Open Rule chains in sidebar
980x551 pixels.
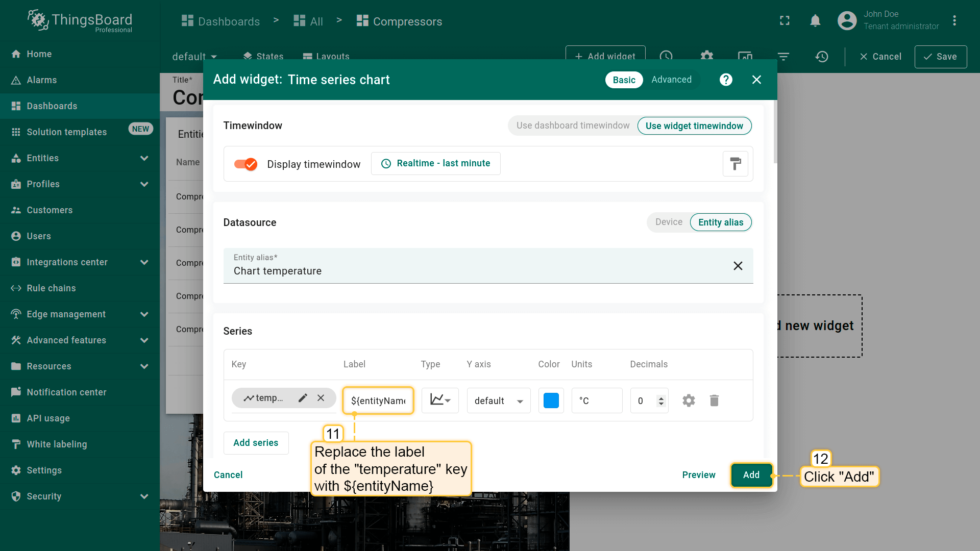(51, 288)
